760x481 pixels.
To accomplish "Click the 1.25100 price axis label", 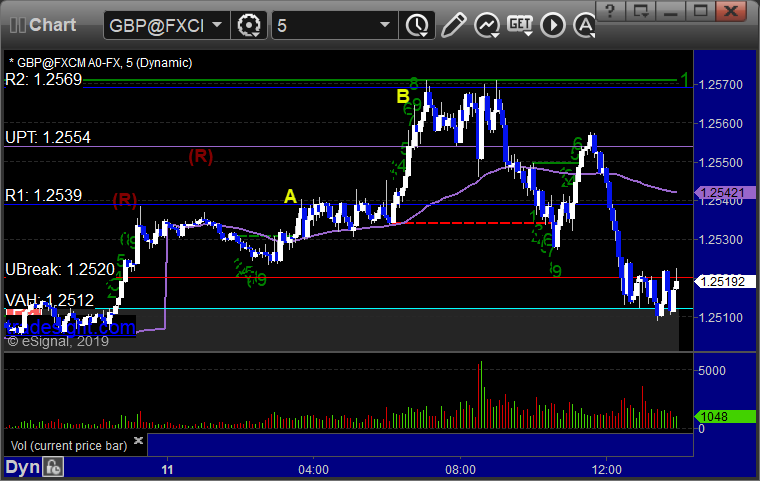I will 720,317.
